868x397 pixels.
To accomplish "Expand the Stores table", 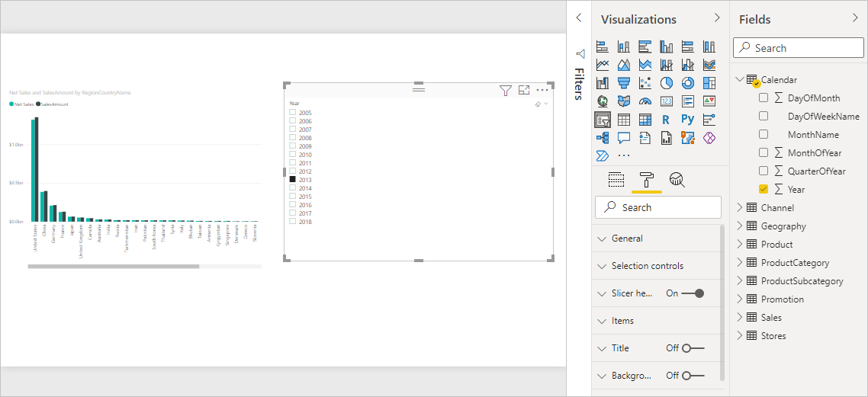I will 739,335.
